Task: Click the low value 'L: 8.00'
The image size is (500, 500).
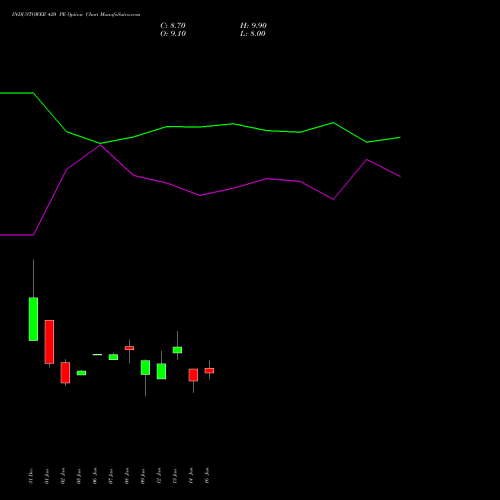Action: 253,34
